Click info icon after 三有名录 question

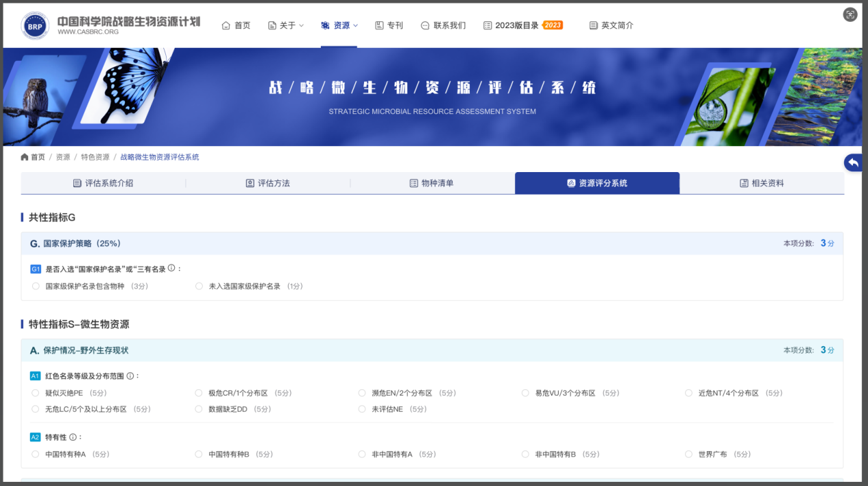point(171,268)
